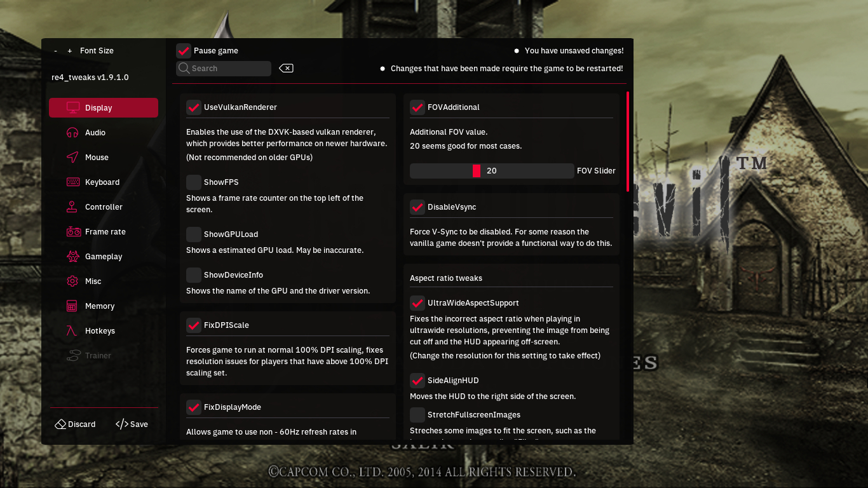
Task: Open the Hotkeys lambda icon
Action: 73,330
